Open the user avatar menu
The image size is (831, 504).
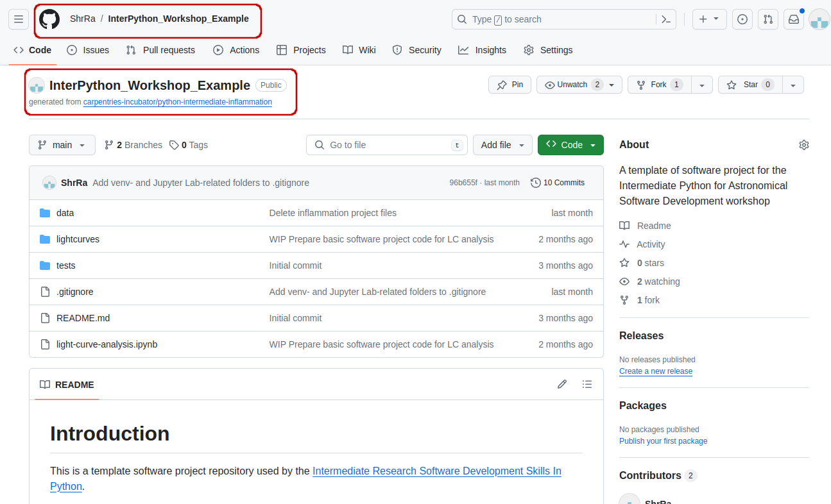click(819, 19)
